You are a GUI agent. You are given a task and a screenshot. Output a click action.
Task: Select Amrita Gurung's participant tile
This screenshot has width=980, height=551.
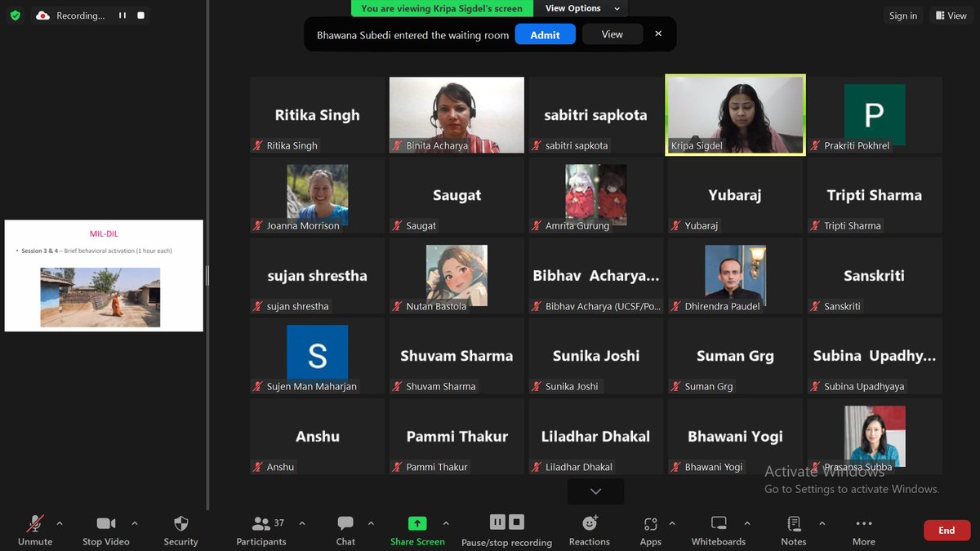coord(595,195)
